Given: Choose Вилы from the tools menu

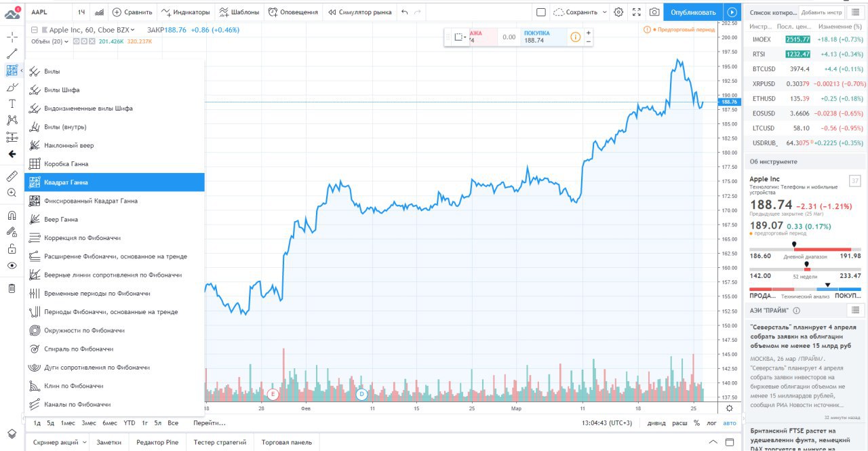Looking at the screenshot, I should pos(114,71).
